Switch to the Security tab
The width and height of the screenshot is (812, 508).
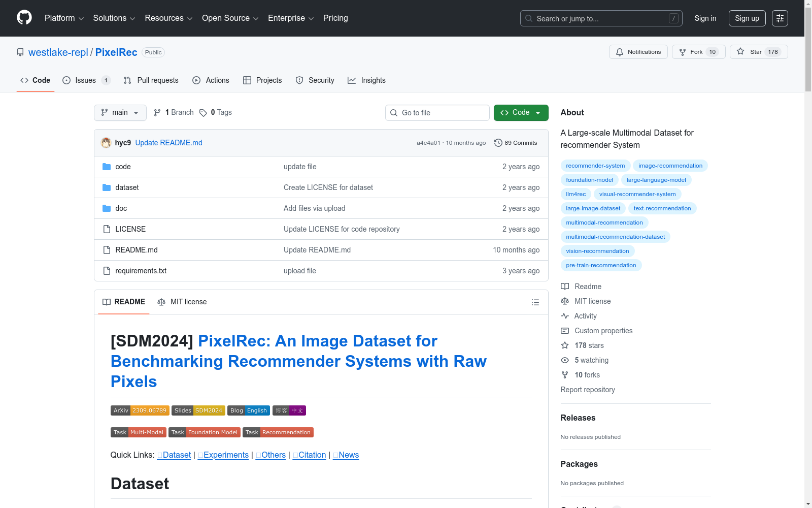pyautogui.click(x=315, y=80)
